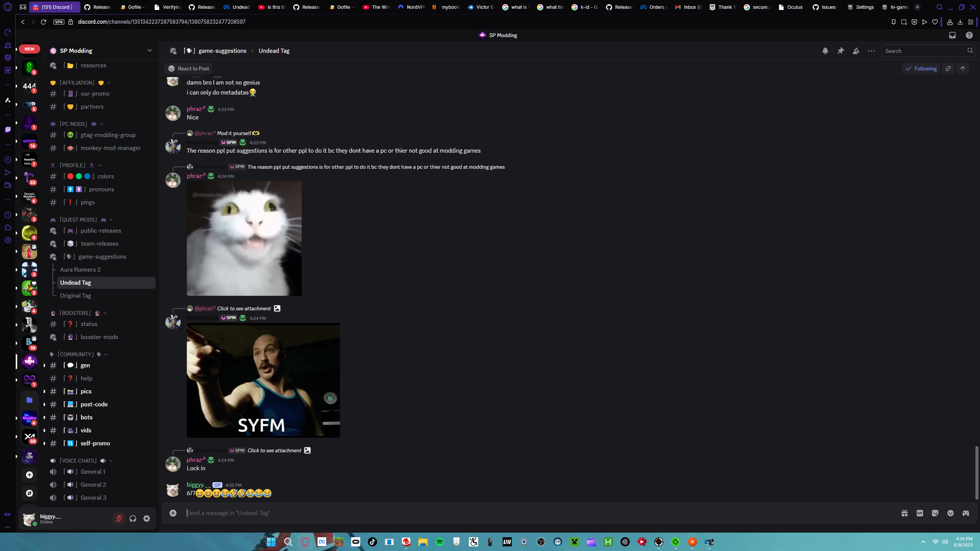Viewport: 980px width, 551px height.
Task: Switch to the Oculus browser tab
Action: [x=791, y=7]
